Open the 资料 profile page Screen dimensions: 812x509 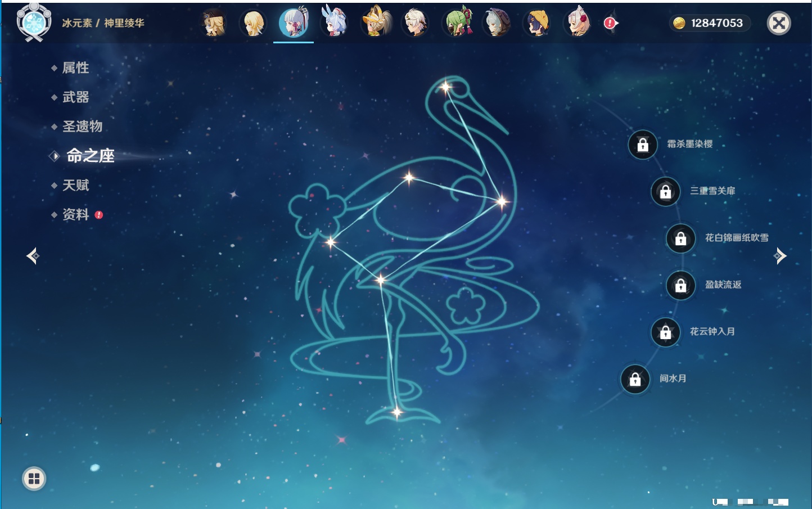[x=76, y=214]
